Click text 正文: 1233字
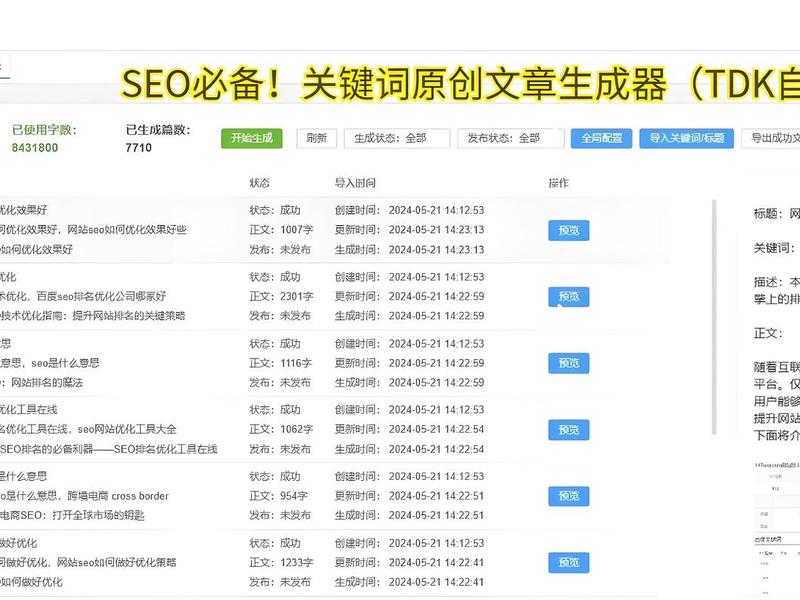 (x=281, y=562)
